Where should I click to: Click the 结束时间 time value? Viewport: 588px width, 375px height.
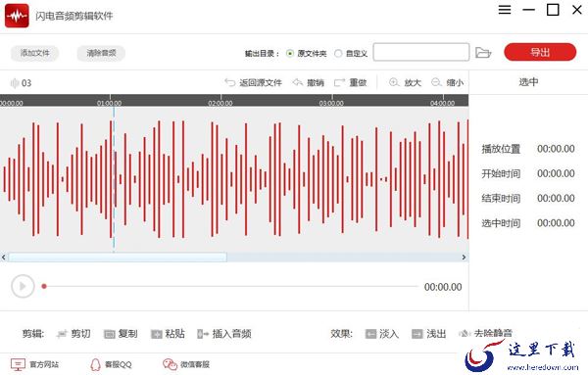[x=556, y=198]
